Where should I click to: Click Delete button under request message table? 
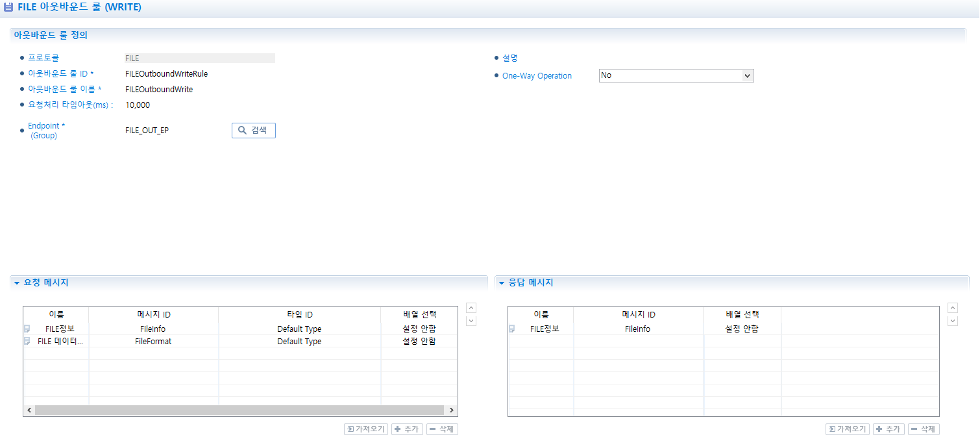442,429
